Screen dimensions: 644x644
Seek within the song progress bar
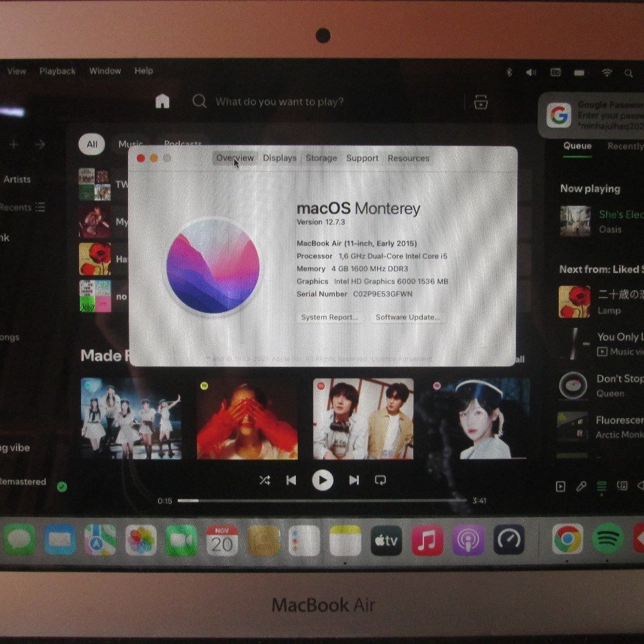[x=322, y=500]
